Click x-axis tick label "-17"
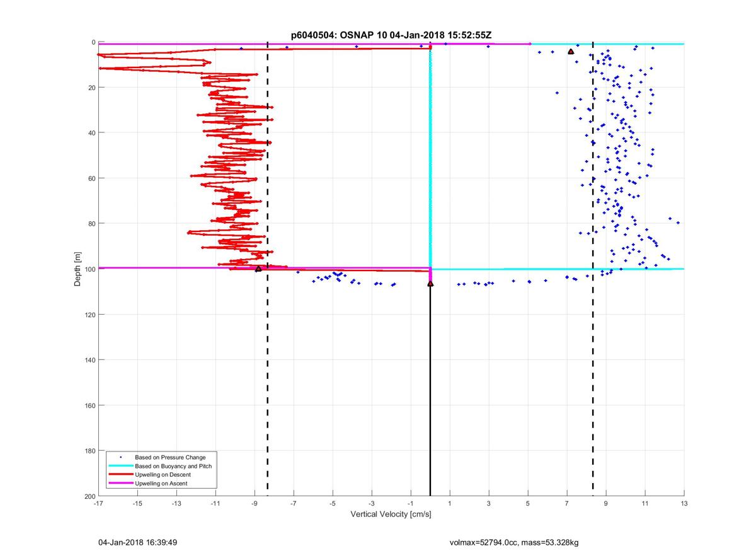The width and height of the screenshot is (756, 558). pos(98,504)
